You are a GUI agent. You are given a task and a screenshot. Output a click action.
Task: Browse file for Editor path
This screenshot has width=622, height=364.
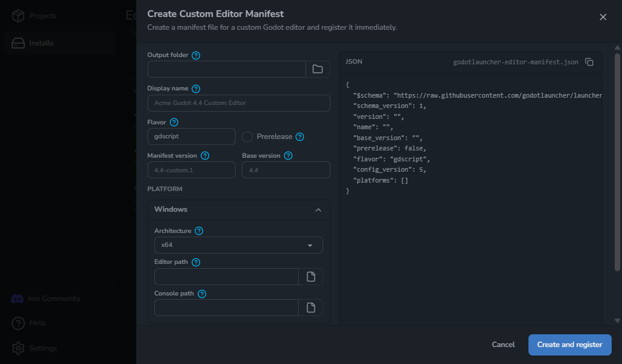pyautogui.click(x=310, y=277)
